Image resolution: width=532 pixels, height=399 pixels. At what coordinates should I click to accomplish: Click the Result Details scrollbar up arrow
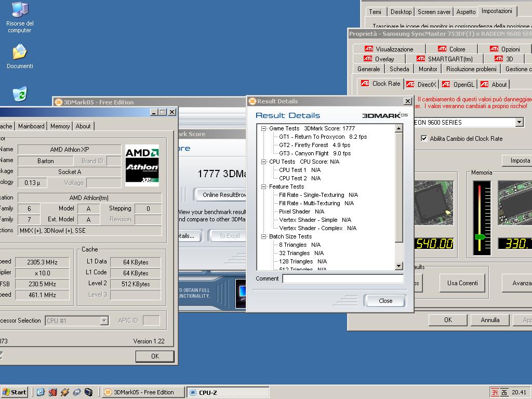(399, 128)
